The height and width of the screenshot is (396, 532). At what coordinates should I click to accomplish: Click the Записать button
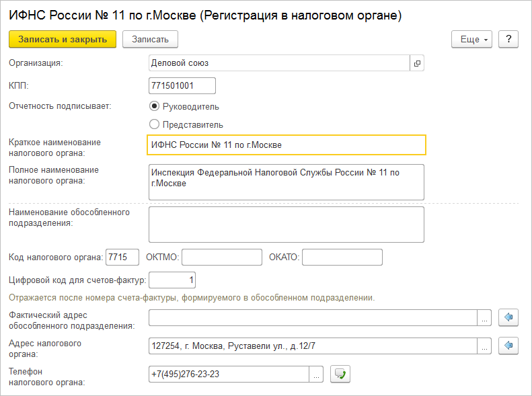click(150, 40)
